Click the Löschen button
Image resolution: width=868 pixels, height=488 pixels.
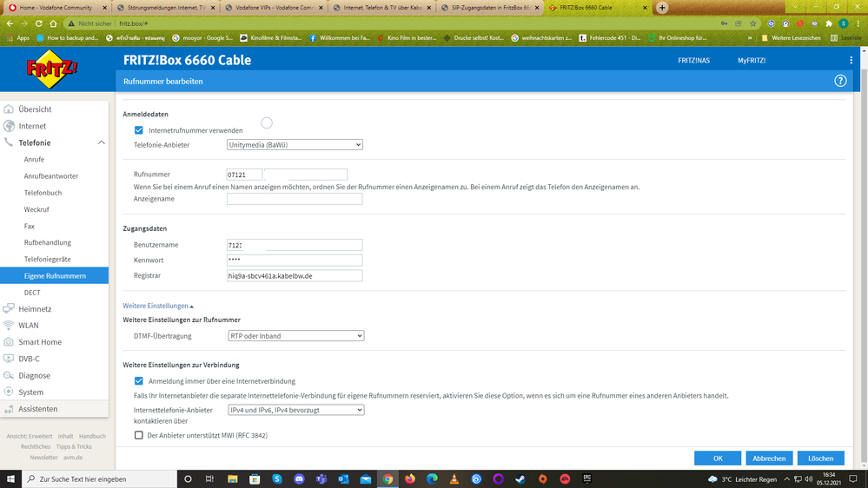[x=820, y=458]
